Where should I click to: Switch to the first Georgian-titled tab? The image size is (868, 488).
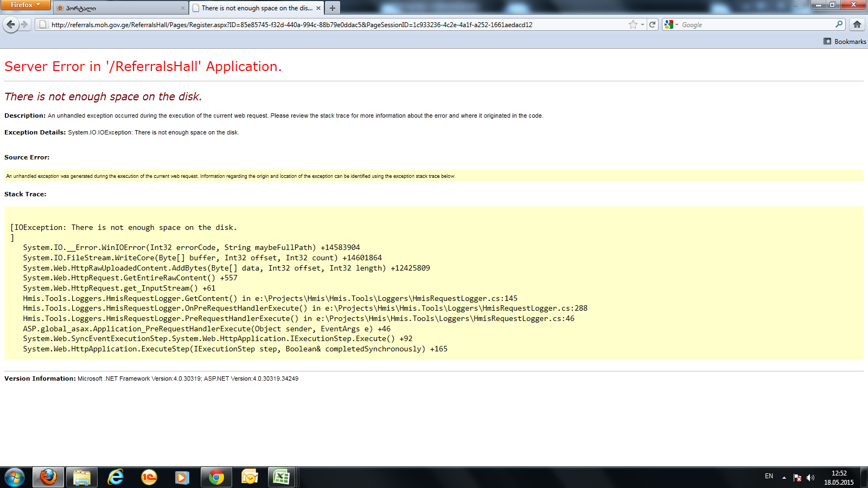pos(119,8)
